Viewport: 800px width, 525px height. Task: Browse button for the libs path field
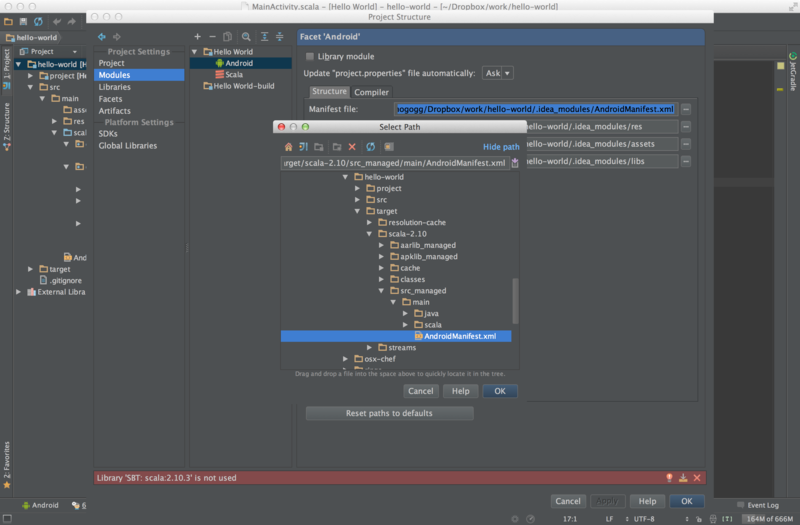pos(686,161)
